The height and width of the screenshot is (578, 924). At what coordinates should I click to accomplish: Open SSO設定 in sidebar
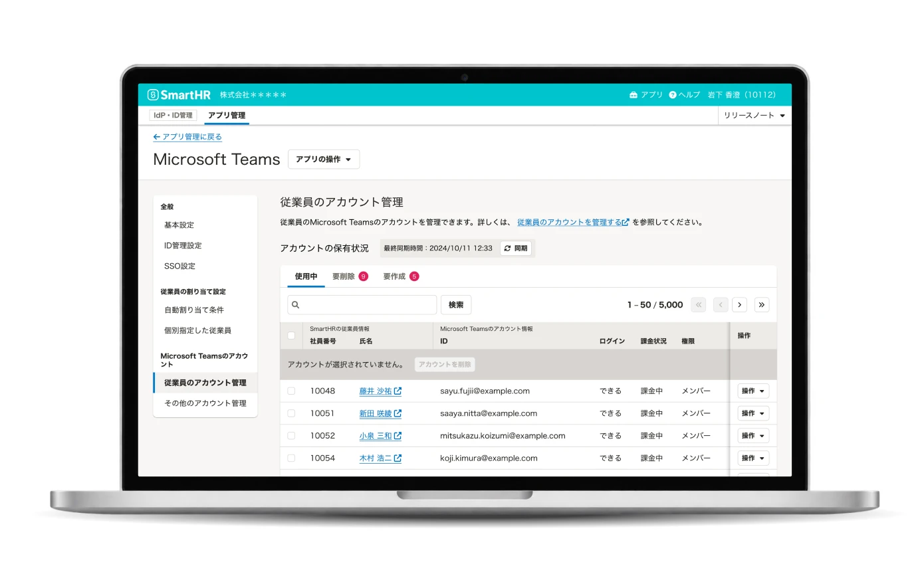click(x=205, y=266)
